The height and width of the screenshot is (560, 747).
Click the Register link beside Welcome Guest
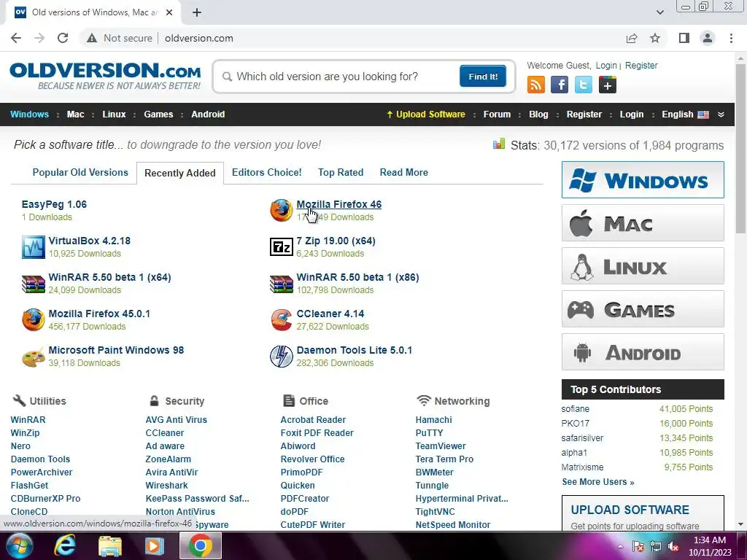pos(641,66)
